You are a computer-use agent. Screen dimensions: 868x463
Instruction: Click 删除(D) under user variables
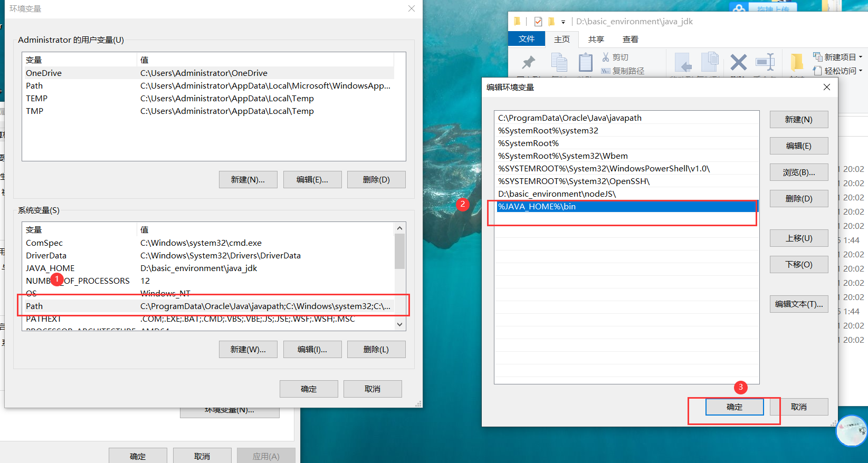point(376,180)
